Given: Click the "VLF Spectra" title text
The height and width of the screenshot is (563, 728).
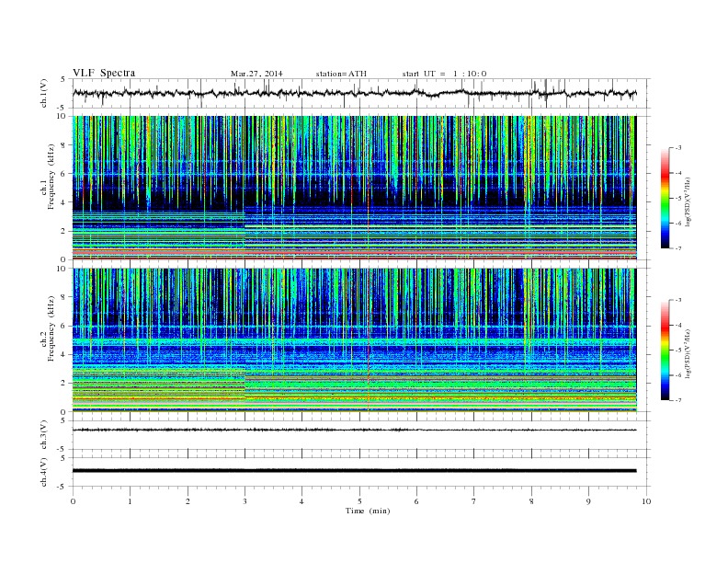Looking at the screenshot, I should point(104,73).
